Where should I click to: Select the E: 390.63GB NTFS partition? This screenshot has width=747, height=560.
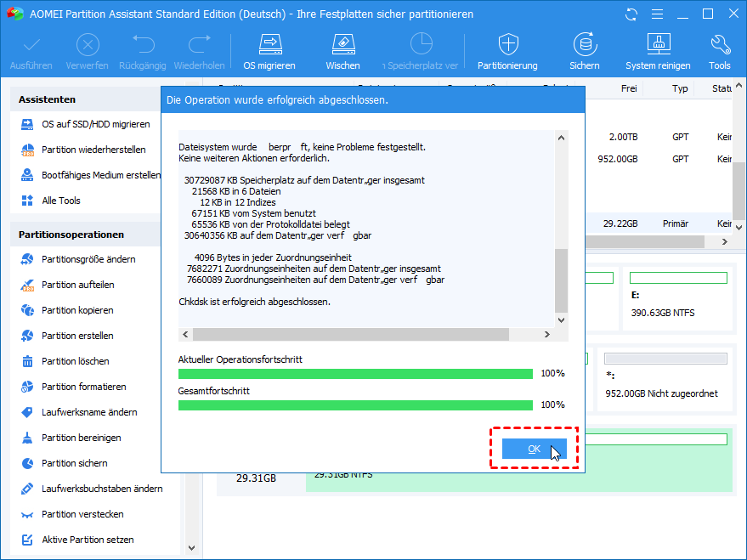click(677, 300)
